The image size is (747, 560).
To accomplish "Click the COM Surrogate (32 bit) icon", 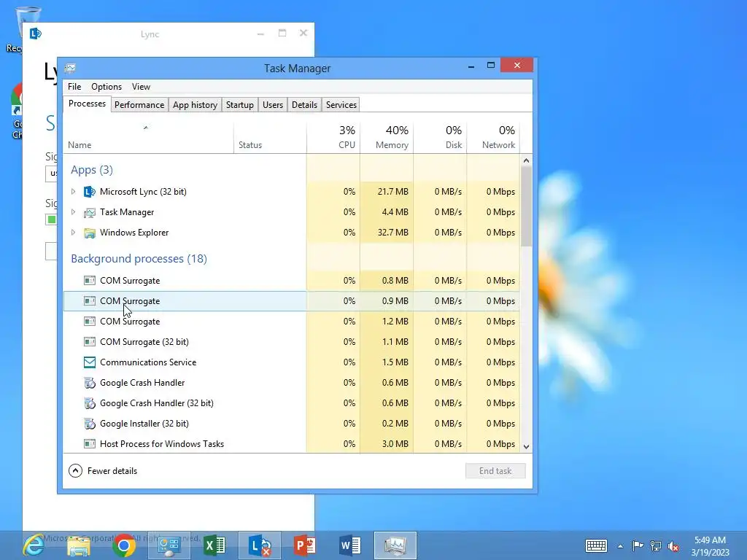I will (x=89, y=342).
